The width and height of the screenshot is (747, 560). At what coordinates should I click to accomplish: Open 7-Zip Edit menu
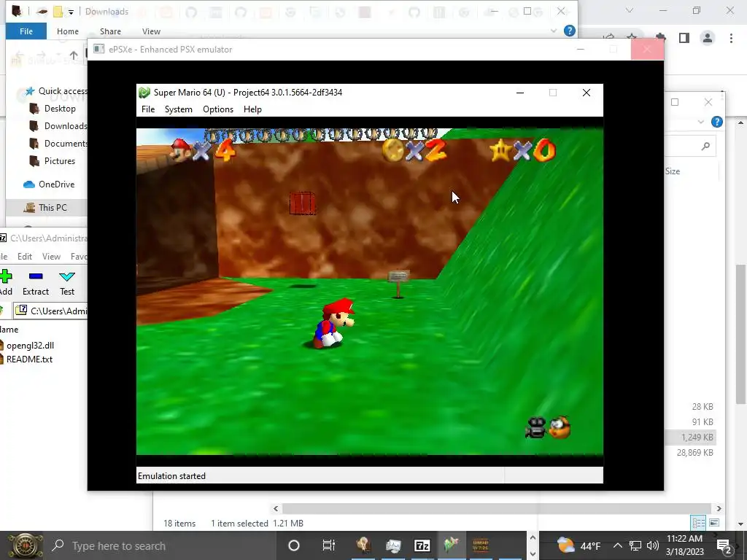25,256
